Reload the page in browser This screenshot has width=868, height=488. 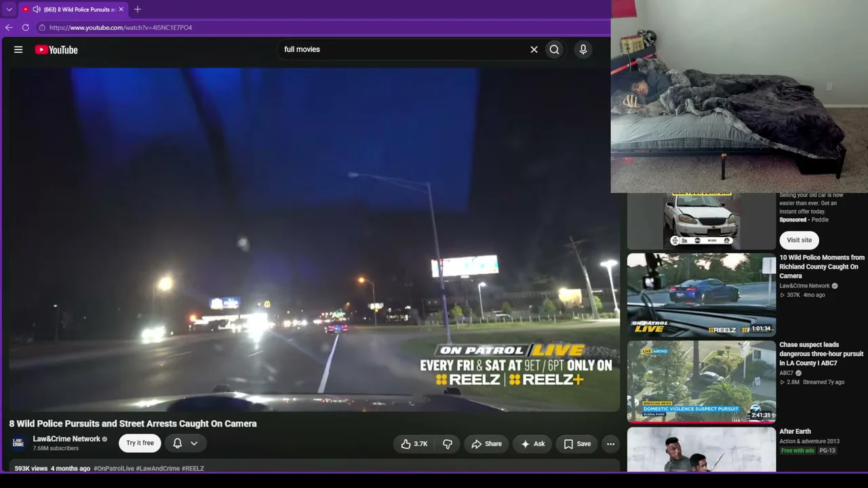[26, 28]
